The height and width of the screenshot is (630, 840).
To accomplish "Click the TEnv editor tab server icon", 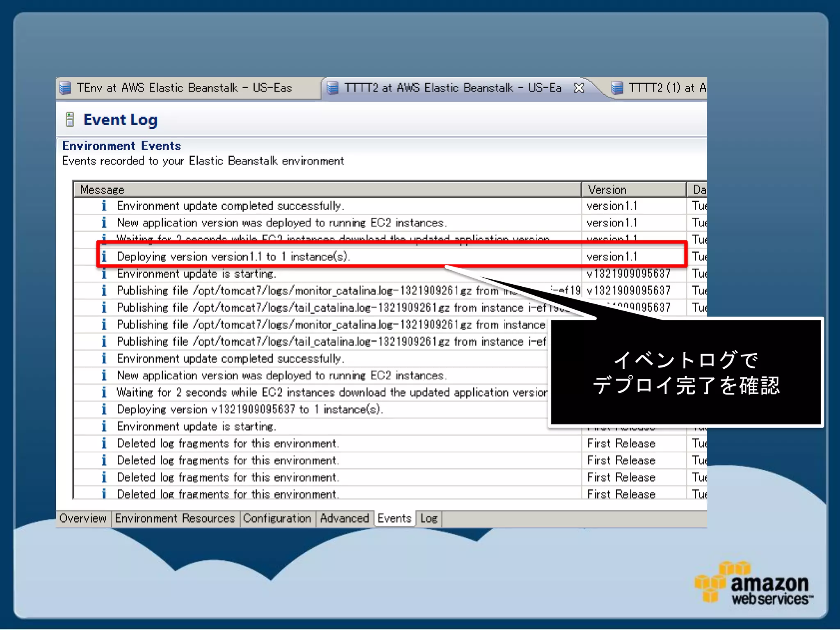I will pos(65,88).
